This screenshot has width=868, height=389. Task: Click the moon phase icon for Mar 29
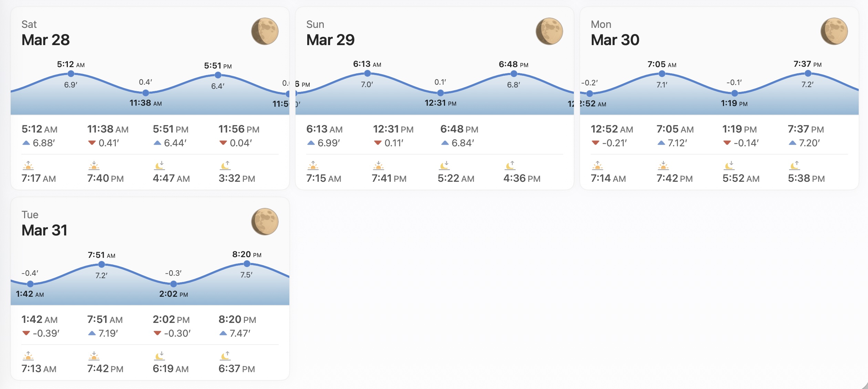(549, 31)
